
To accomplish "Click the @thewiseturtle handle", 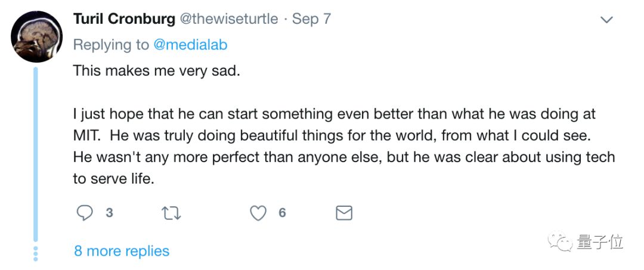I will click(229, 19).
